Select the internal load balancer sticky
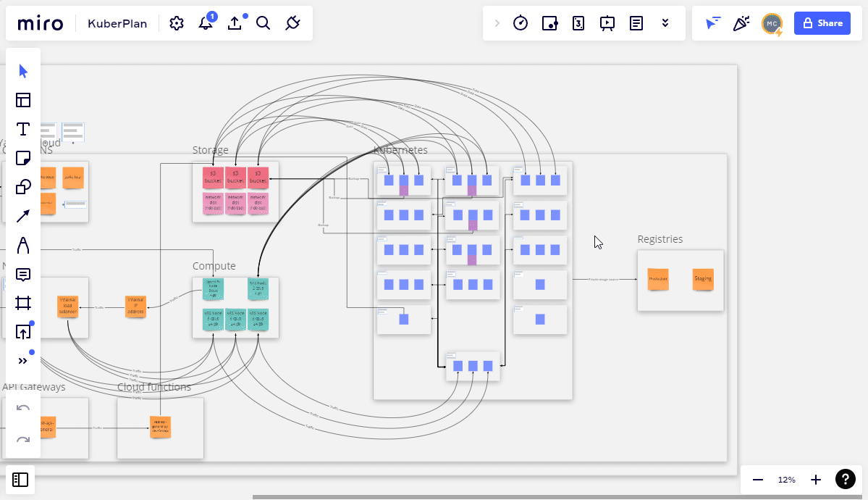This screenshot has width=868, height=500. click(67, 307)
